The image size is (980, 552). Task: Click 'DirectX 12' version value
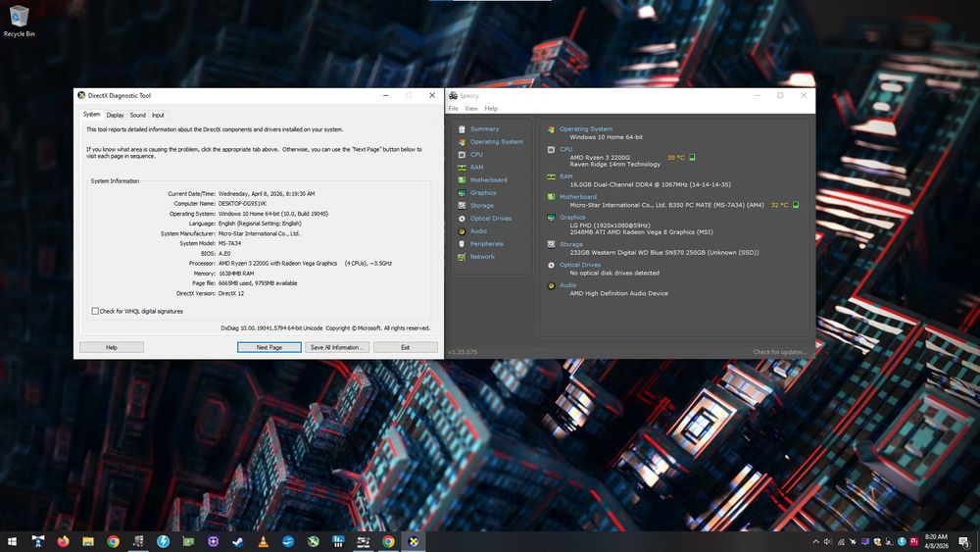click(231, 293)
